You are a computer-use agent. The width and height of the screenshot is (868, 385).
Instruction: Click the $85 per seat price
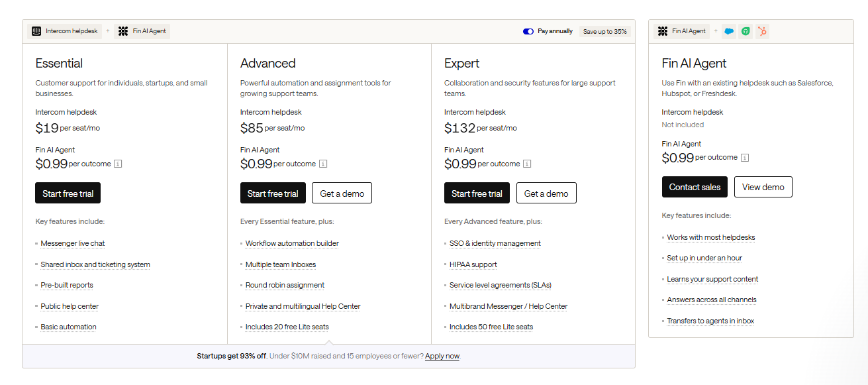point(272,128)
